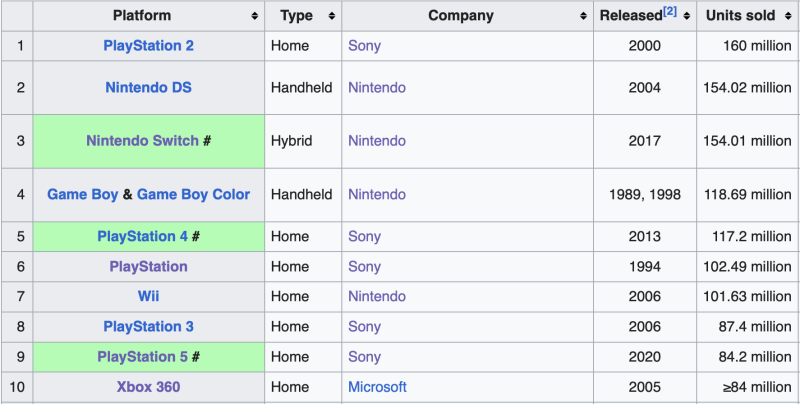Sort table by Platform column arrows
800x404 pixels.
coord(256,16)
